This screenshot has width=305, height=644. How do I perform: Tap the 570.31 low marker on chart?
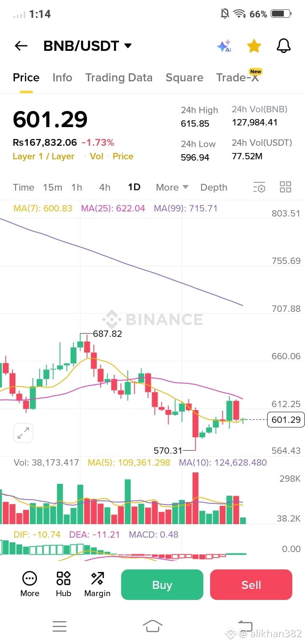[x=168, y=450]
